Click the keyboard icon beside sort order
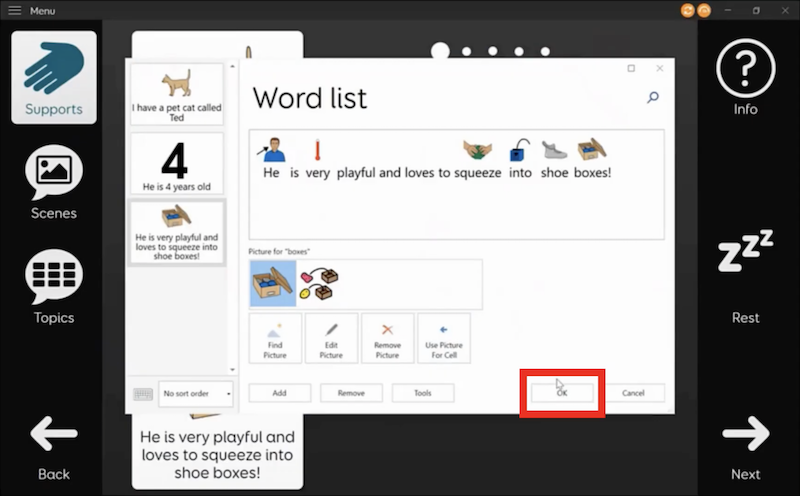 pos(143,394)
